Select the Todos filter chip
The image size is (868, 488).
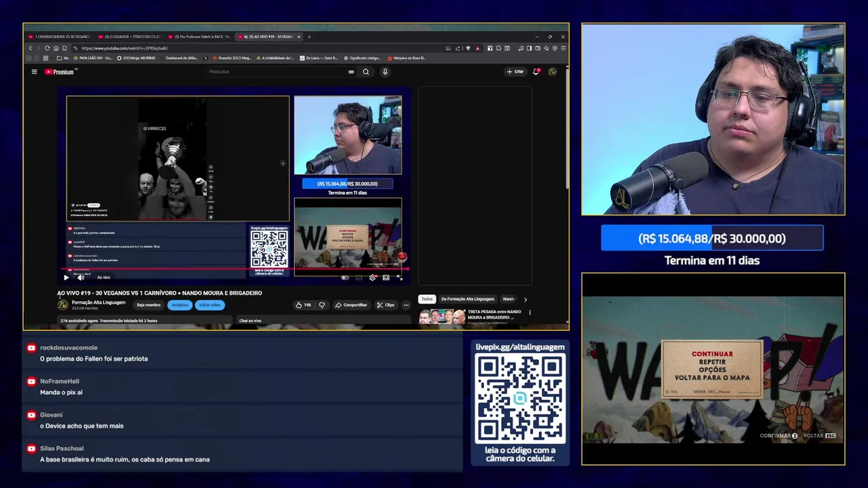[427, 299]
